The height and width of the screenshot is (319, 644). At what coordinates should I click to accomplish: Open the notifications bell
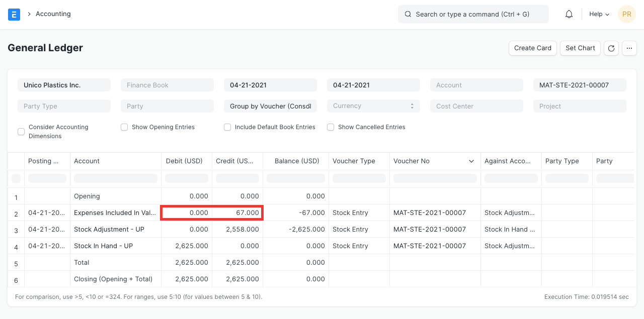coord(569,14)
